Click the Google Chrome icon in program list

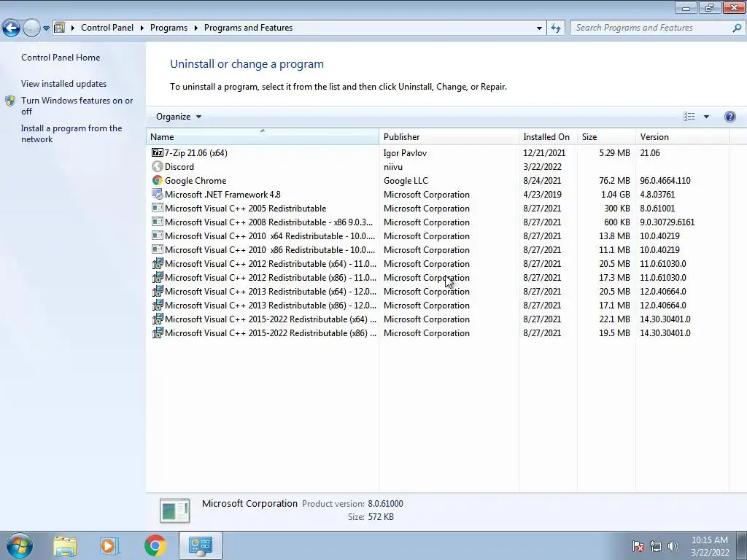click(x=158, y=181)
